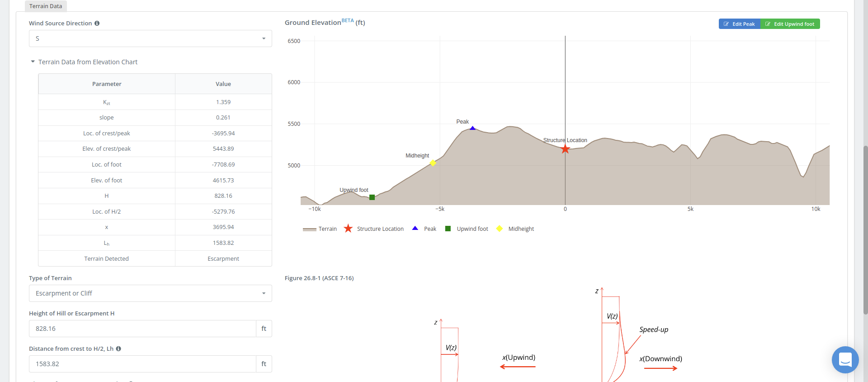Click the Distance from crest Lh input field
868x382 pixels.
click(x=142, y=364)
